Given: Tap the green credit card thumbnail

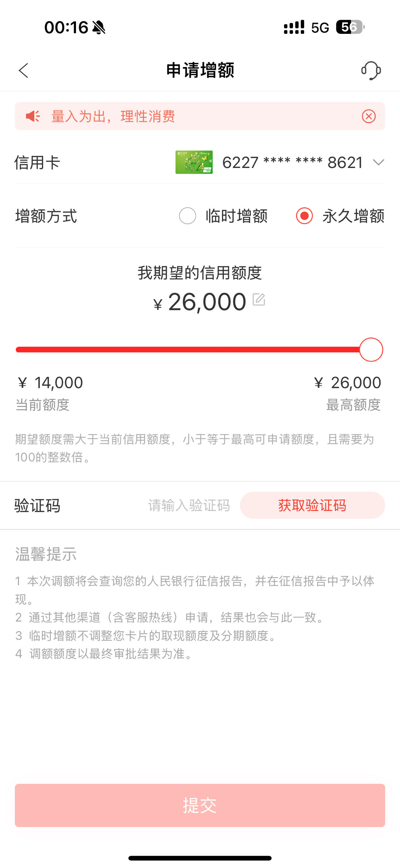Looking at the screenshot, I should click(194, 162).
